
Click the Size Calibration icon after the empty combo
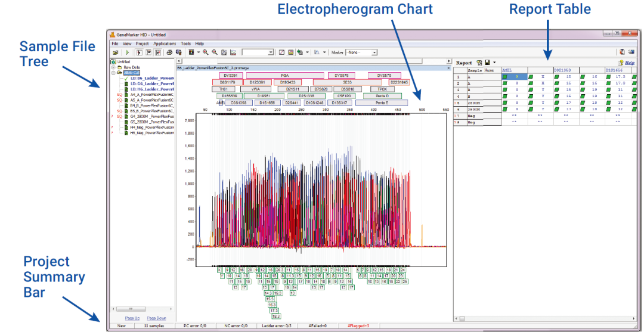tap(281, 52)
